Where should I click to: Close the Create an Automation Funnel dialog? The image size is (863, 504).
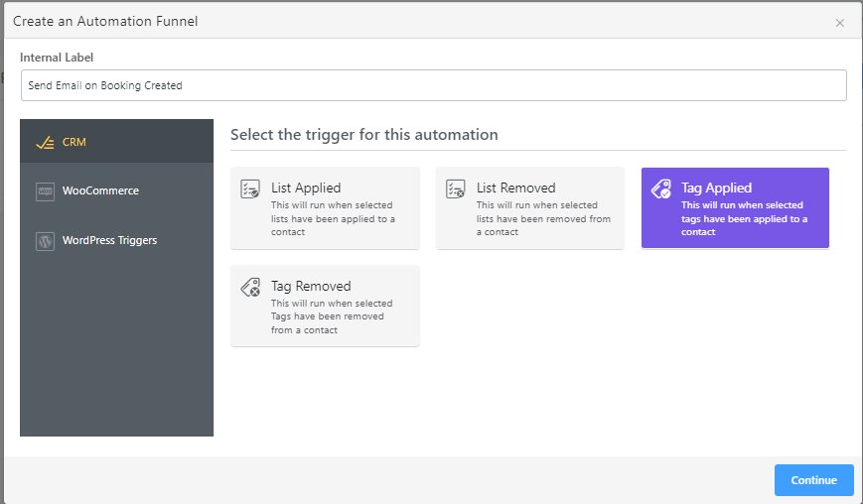coord(839,23)
